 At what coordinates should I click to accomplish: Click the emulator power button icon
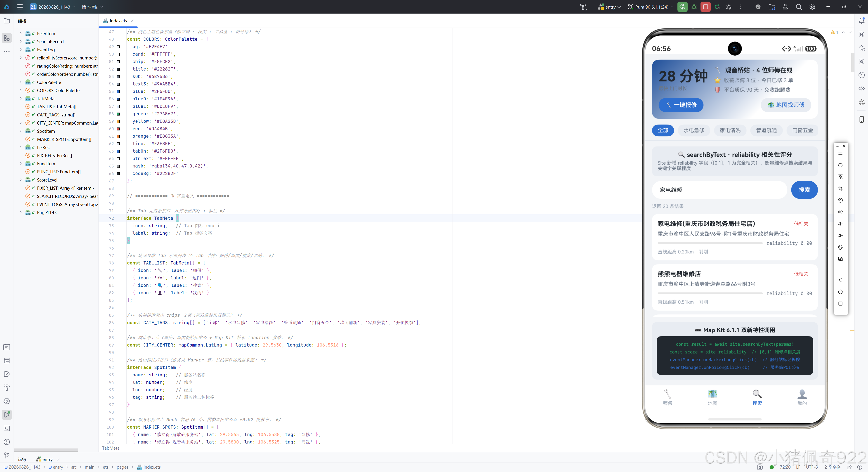coord(840,165)
